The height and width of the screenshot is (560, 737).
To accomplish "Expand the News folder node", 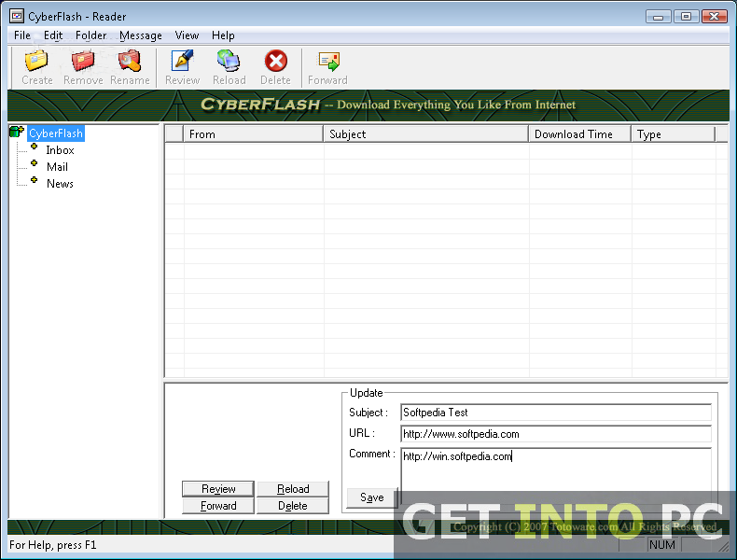I will click(34, 180).
